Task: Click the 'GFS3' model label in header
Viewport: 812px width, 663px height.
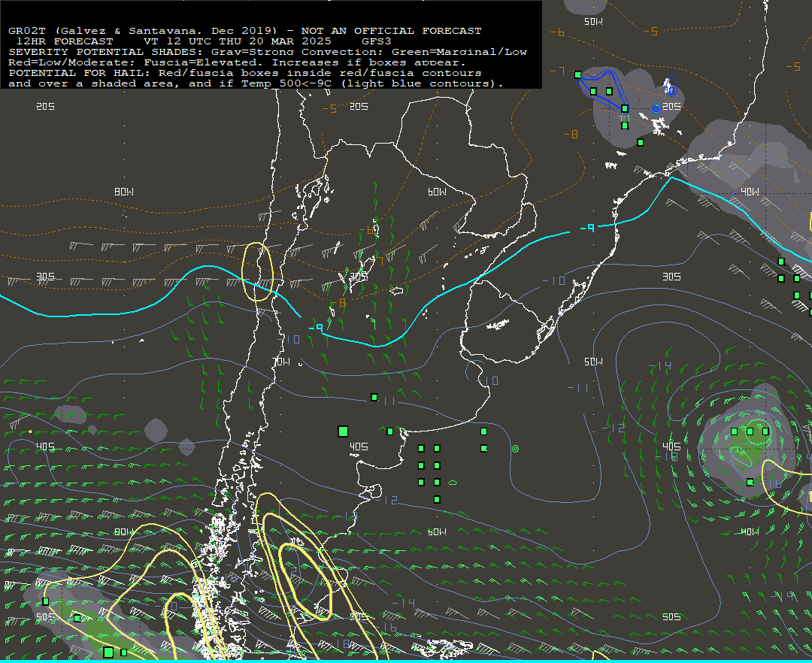Action: click(377, 41)
